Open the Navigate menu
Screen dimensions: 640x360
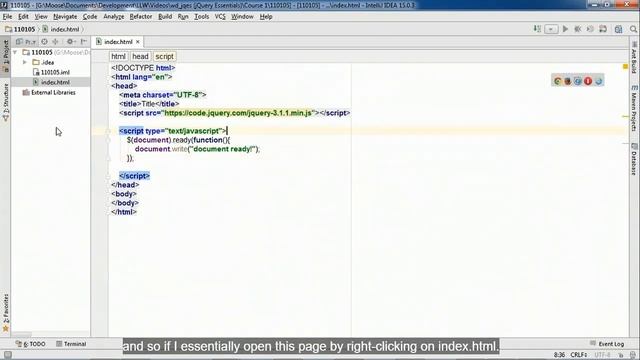[65, 17]
